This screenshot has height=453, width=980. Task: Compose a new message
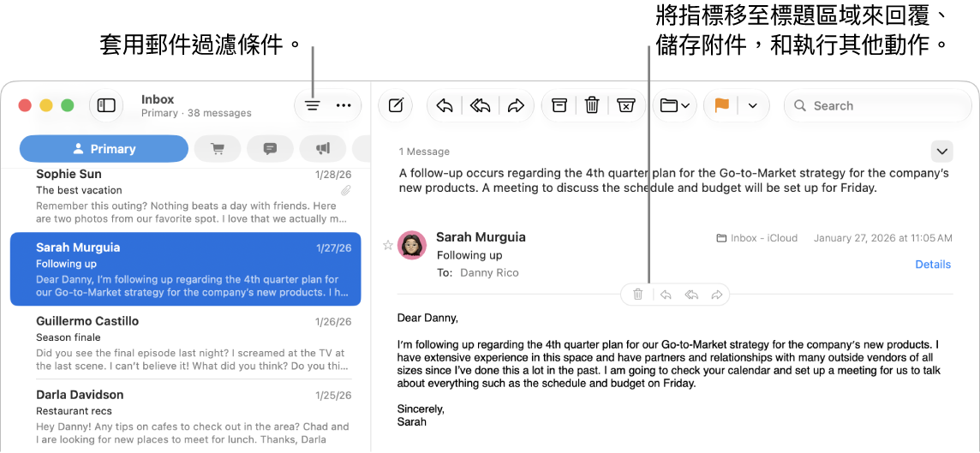(x=397, y=105)
